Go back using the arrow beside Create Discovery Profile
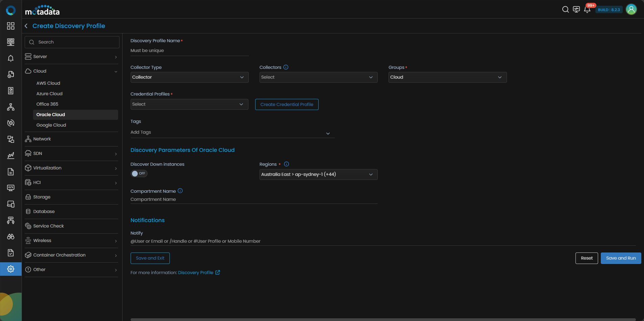Image resolution: width=644 pixels, height=321 pixels. [x=26, y=26]
